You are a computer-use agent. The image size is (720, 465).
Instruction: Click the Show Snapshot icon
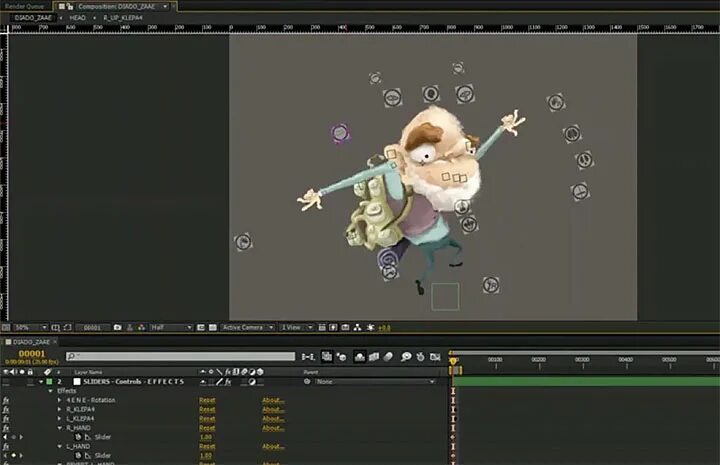[x=129, y=327]
